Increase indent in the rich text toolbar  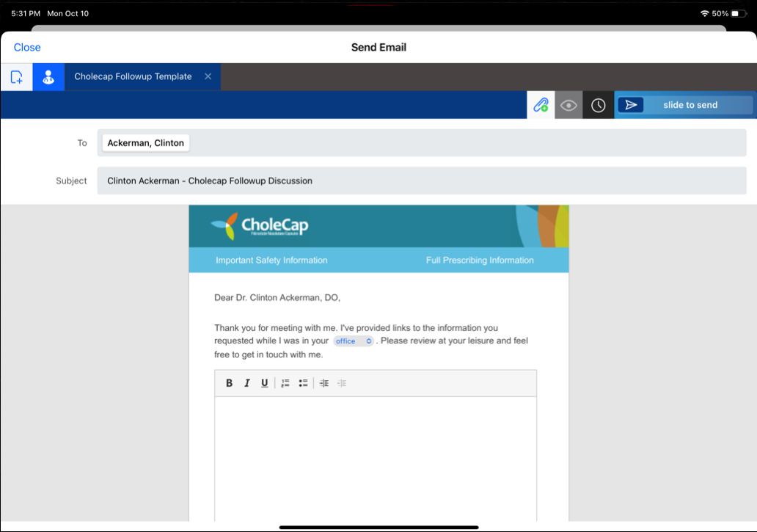323,383
